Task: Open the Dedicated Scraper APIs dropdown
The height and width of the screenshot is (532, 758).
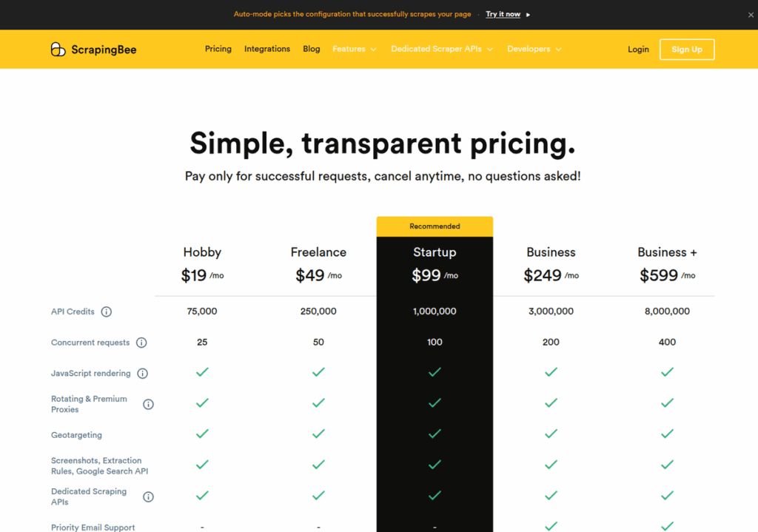Action: pyautogui.click(x=442, y=50)
